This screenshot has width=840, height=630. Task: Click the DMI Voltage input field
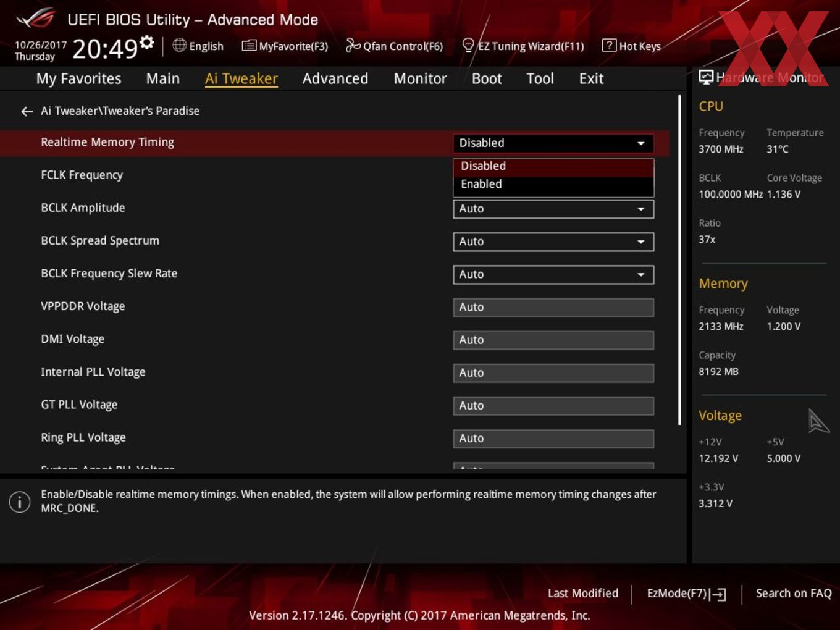click(x=553, y=340)
